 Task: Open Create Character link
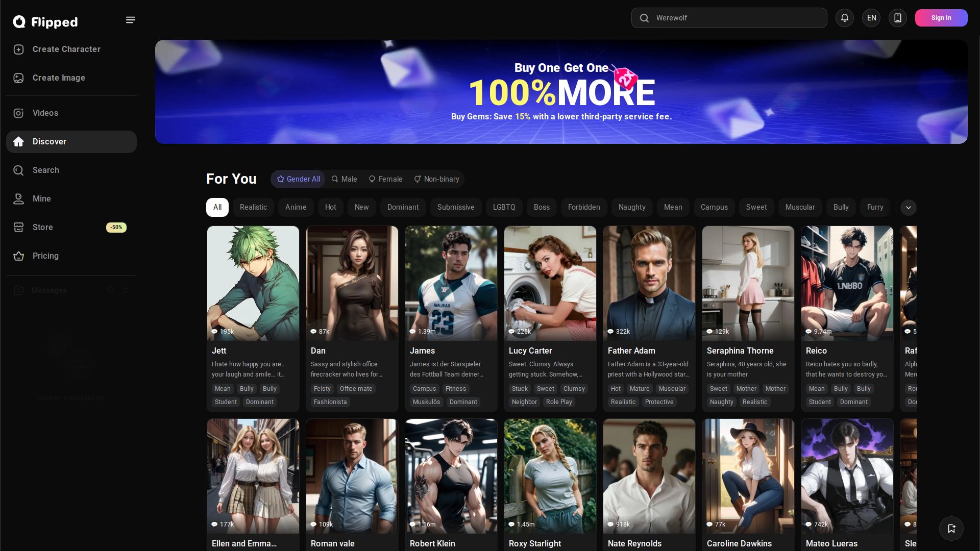(x=71, y=49)
